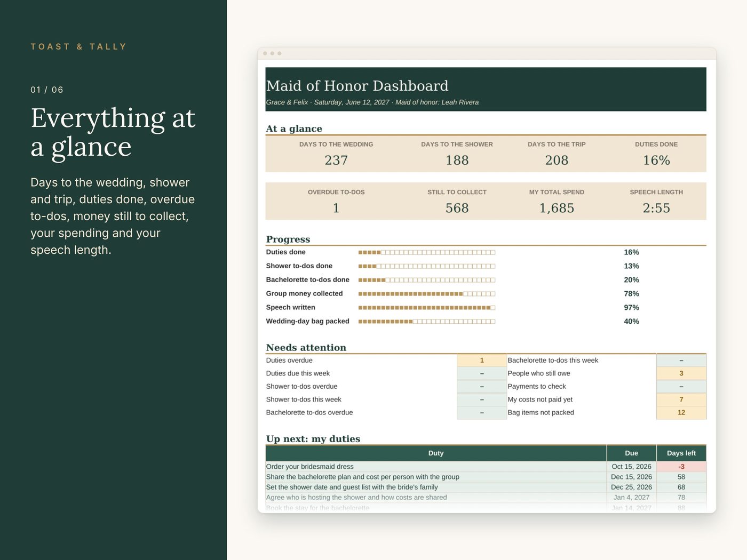The height and width of the screenshot is (560, 747).
Task: Click the 'Needs attention' section heading
Action: pos(306,348)
